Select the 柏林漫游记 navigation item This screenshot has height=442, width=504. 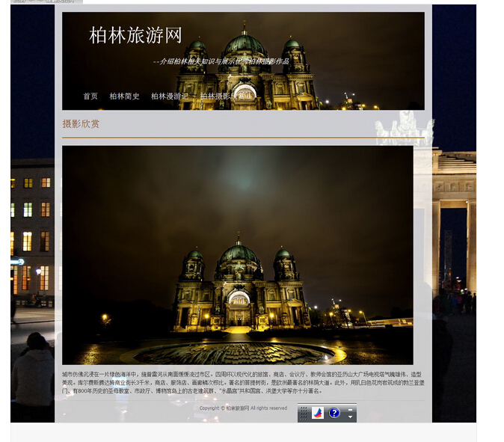(170, 96)
